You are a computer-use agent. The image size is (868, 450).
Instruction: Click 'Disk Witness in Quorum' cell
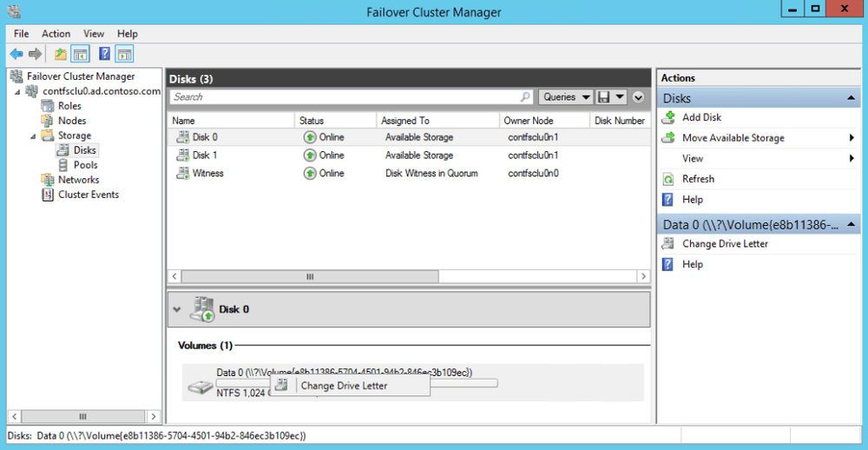(x=431, y=174)
